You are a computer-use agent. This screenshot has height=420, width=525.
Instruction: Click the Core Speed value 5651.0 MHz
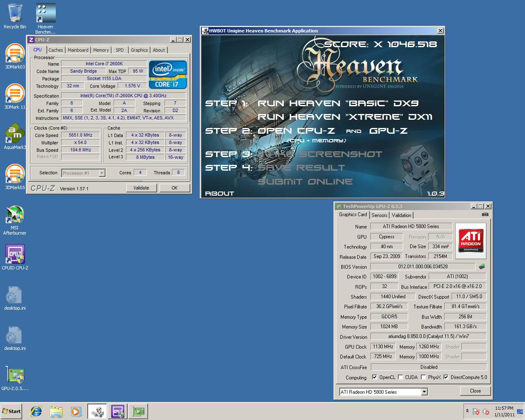(x=80, y=135)
